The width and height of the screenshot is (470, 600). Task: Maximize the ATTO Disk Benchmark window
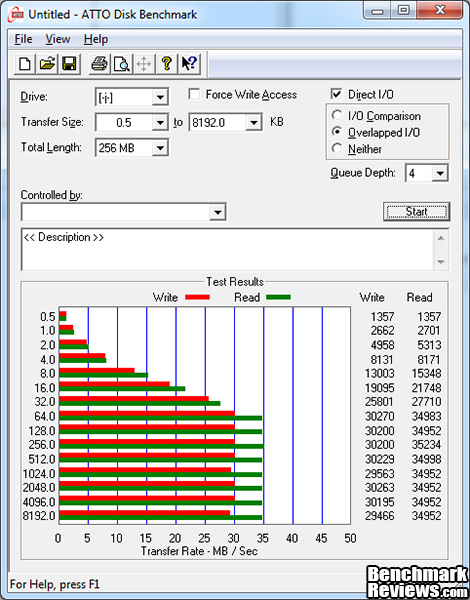404,11
